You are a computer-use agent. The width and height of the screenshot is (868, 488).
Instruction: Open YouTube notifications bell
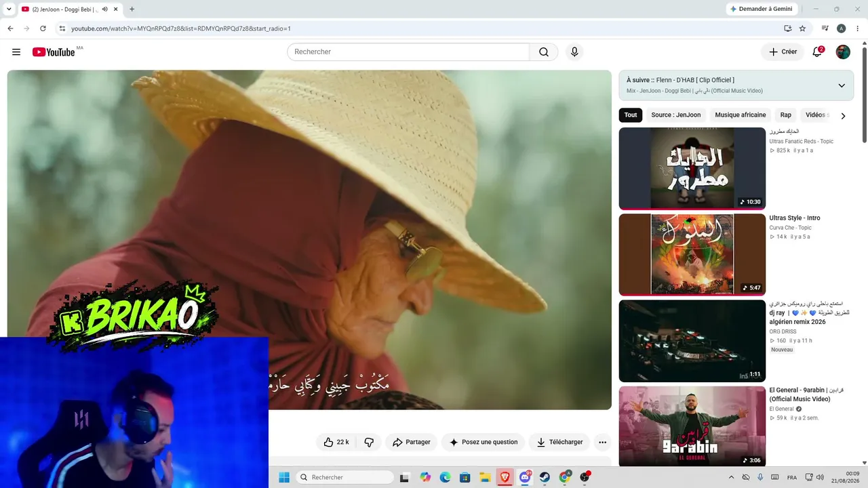[817, 52]
